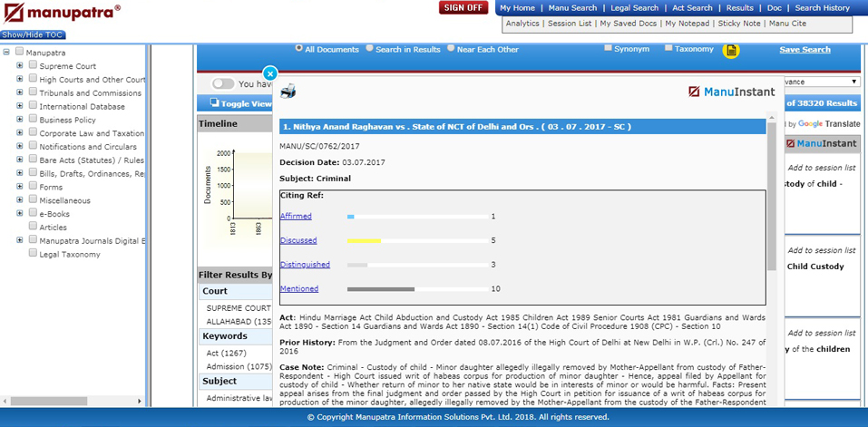Expand the Supreme Court tree node
The width and height of the screenshot is (868, 427).
click(x=19, y=65)
